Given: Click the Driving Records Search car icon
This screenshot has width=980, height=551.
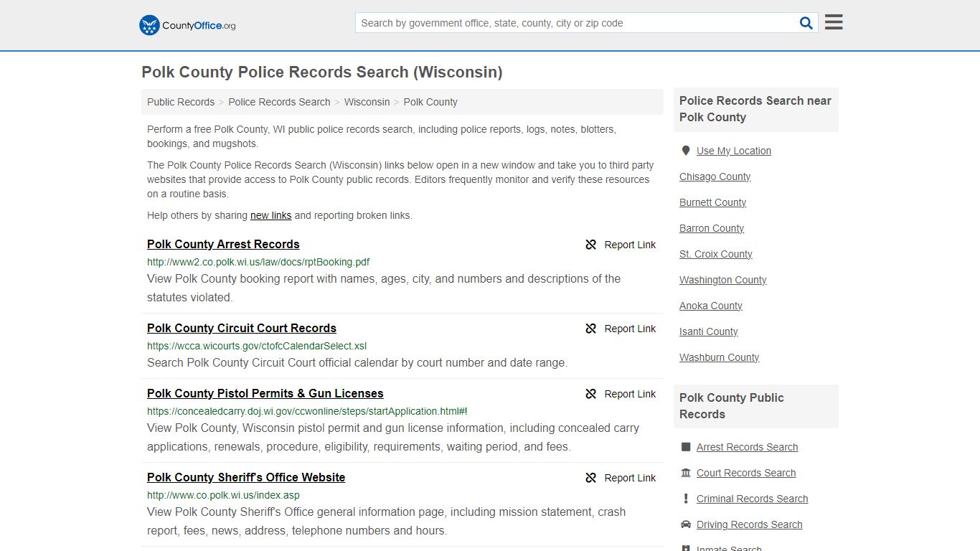Looking at the screenshot, I should pyautogui.click(x=686, y=524).
